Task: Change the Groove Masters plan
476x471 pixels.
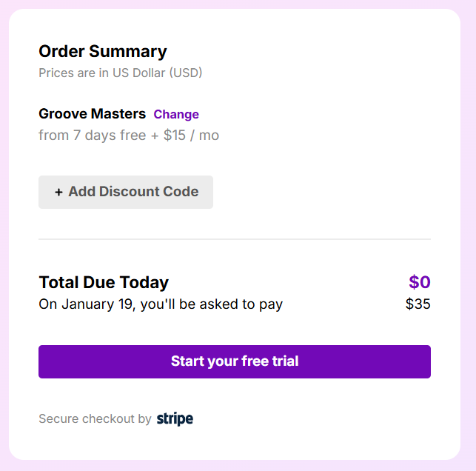Action: [x=176, y=115]
